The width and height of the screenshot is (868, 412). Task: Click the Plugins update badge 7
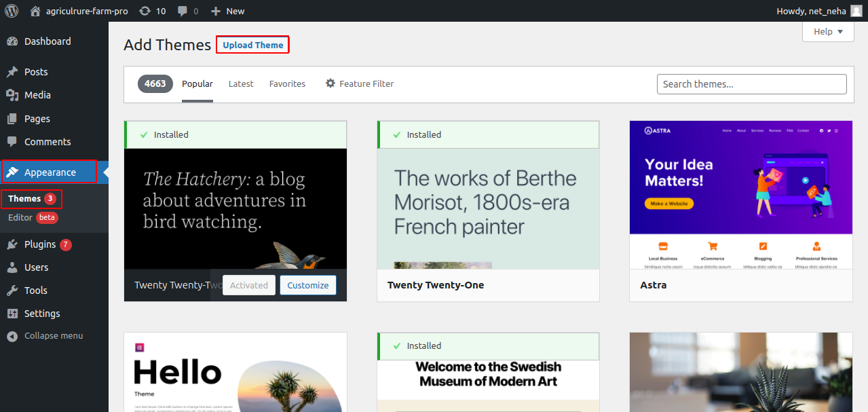[65, 244]
